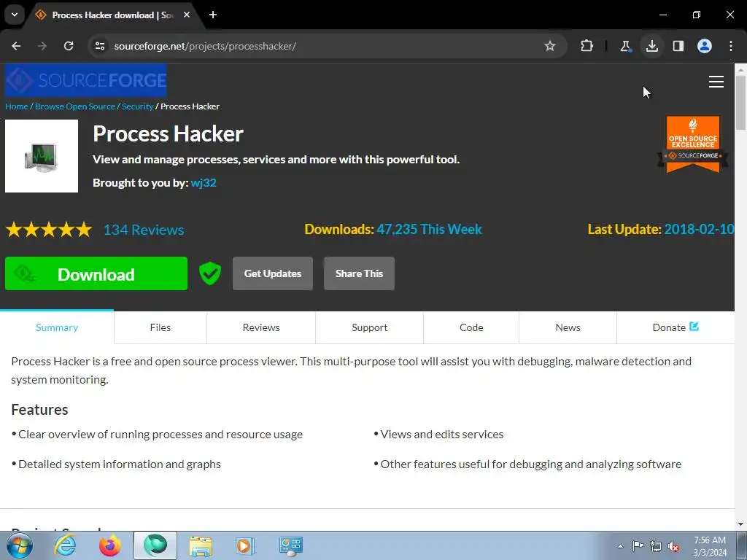Image resolution: width=747 pixels, height=560 pixels.
Task: Click the browser back arrow
Action: point(16,46)
